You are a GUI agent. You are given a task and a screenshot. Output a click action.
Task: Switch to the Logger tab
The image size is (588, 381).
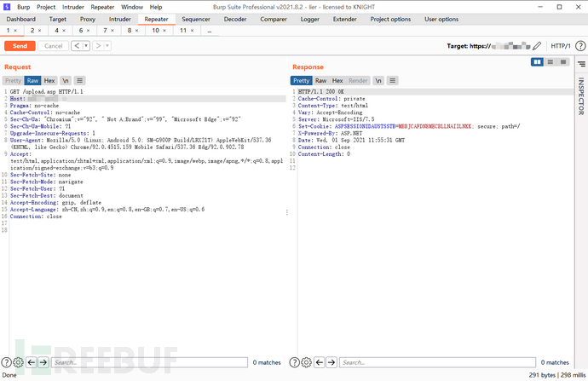(x=309, y=19)
